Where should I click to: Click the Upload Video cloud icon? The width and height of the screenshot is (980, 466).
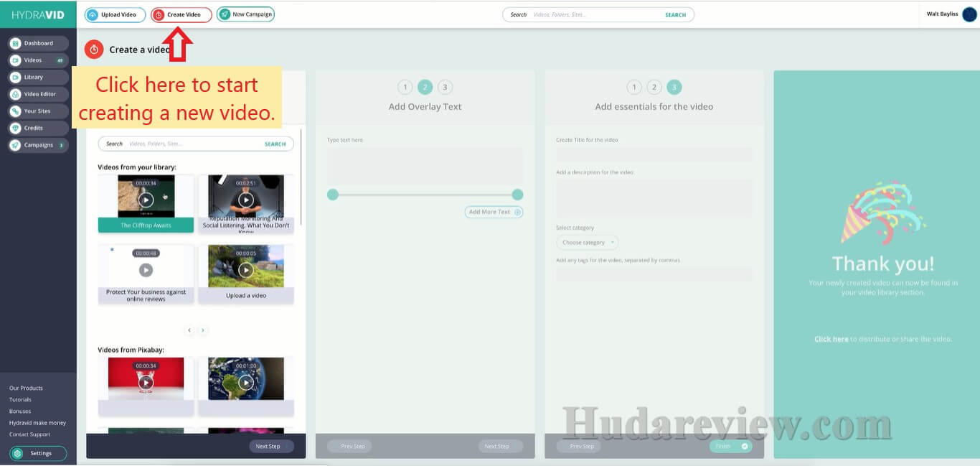[x=93, y=14]
